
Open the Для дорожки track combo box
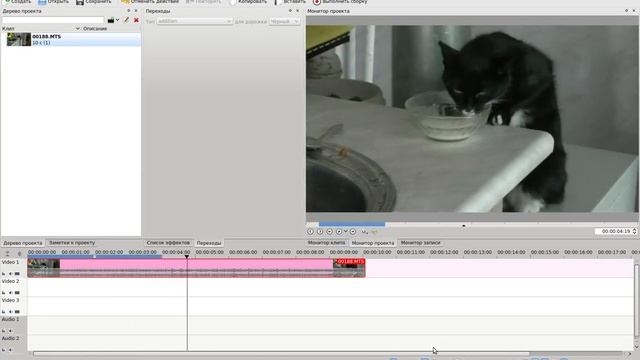[x=284, y=21]
